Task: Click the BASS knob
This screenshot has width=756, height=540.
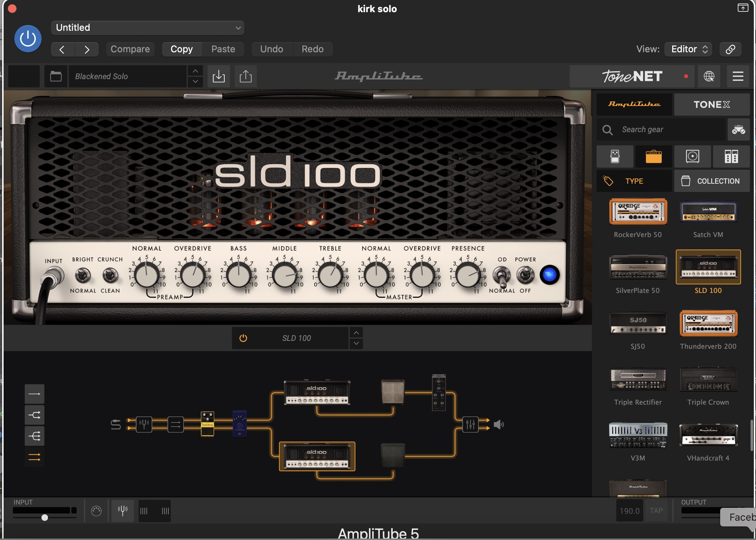Action: click(239, 275)
